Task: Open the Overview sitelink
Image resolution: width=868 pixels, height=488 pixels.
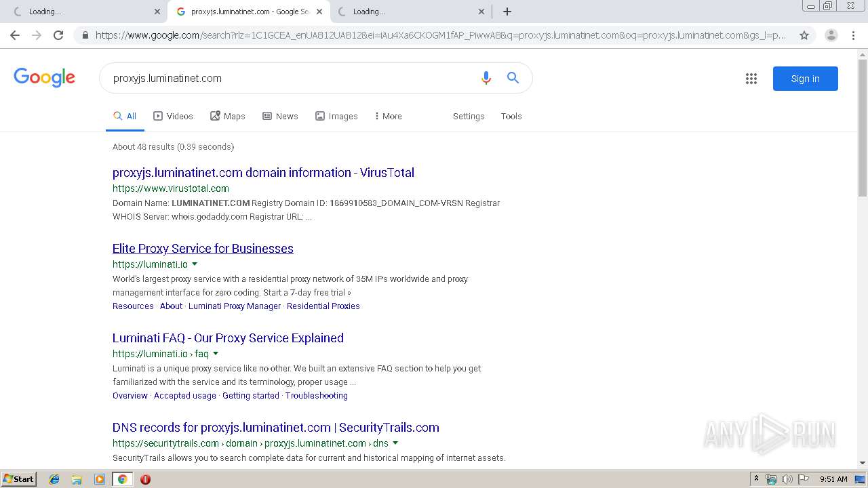Action: click(130, 395)
